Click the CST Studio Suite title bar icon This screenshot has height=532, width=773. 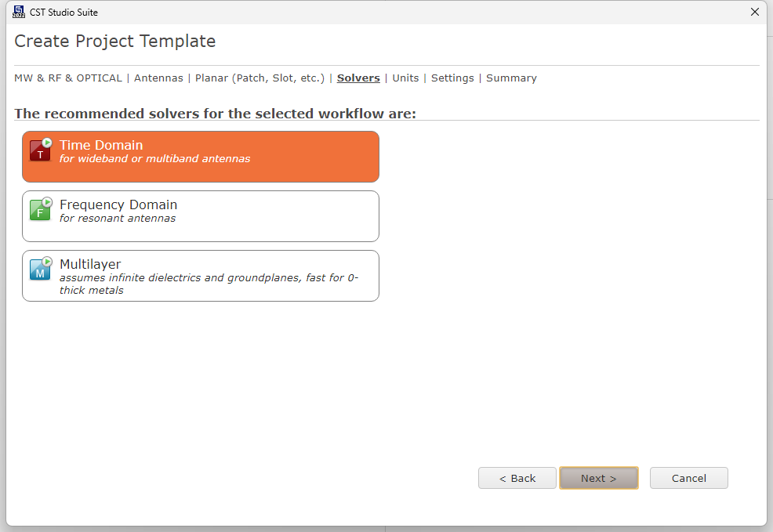coord(19,12)
